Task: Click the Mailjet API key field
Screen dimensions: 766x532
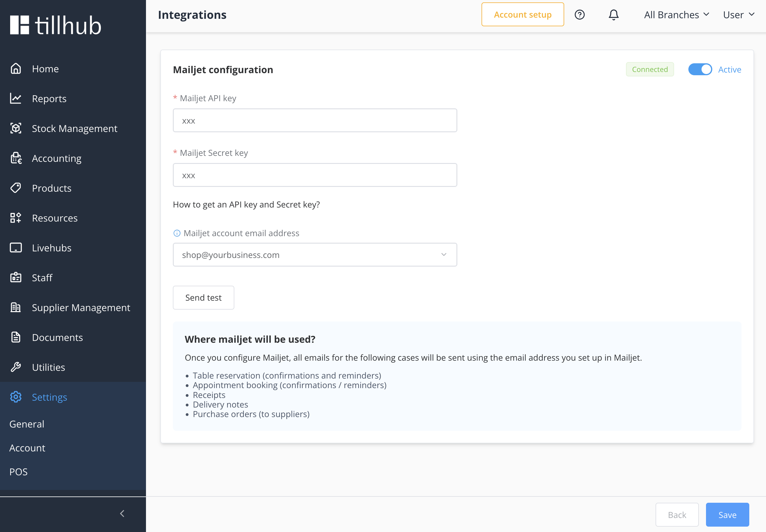Action: tap(315, 121)
